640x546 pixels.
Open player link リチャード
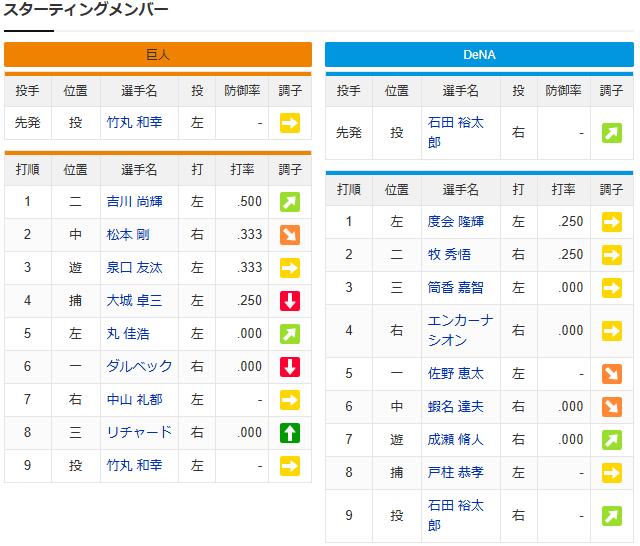(x=139, y=433)
